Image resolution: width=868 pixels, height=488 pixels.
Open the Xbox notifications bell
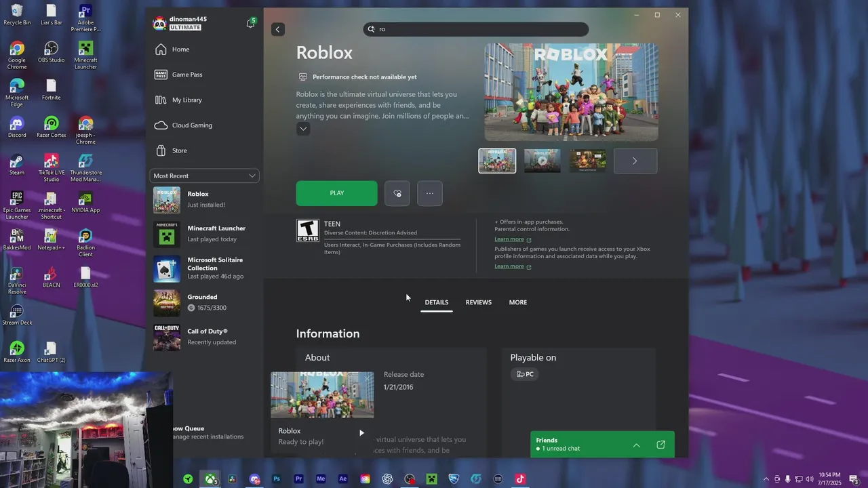(x=250, y=24)
